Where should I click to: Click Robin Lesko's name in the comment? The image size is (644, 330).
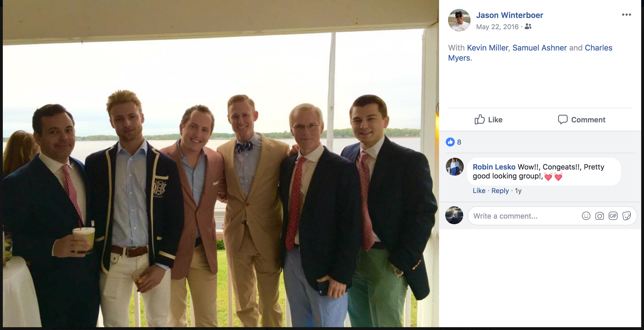tap(494, 167)
